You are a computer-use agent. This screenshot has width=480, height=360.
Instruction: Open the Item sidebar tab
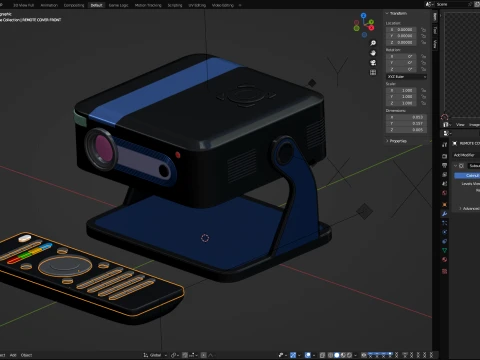435,17
